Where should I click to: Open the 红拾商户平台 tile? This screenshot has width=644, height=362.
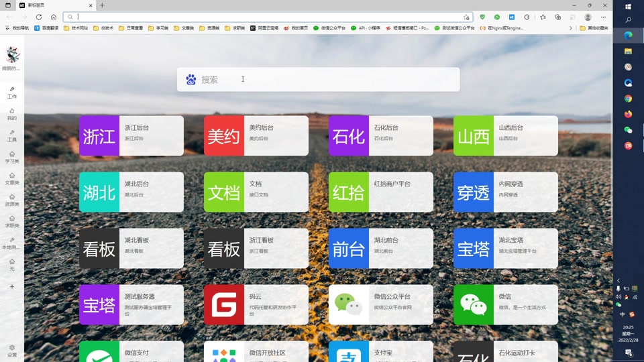(x=381, y=192)
